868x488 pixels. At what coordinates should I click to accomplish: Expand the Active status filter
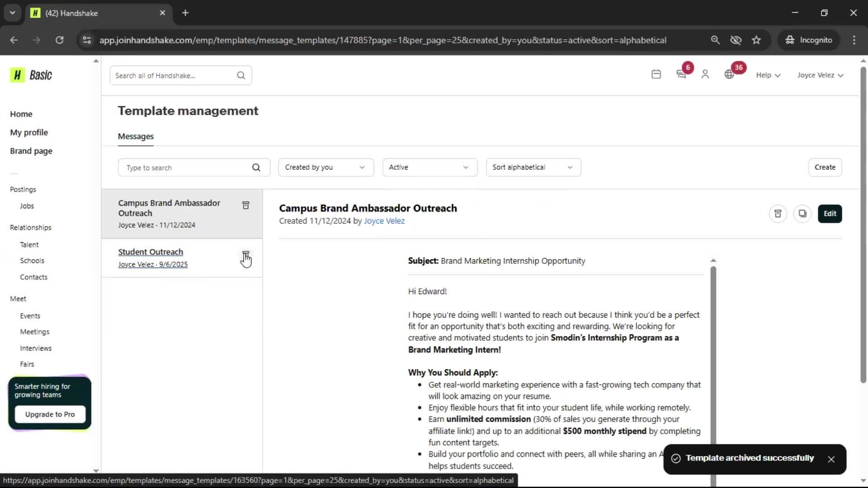(429, 167)
